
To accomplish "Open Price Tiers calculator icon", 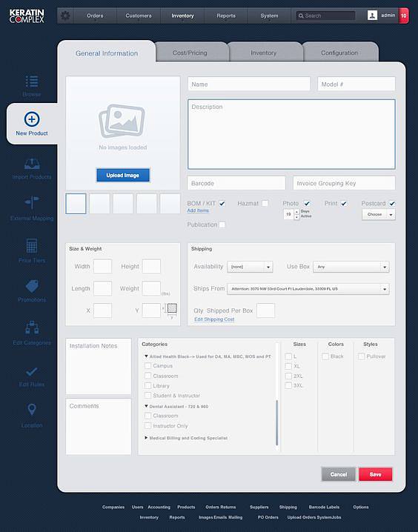I will [32, 246].
